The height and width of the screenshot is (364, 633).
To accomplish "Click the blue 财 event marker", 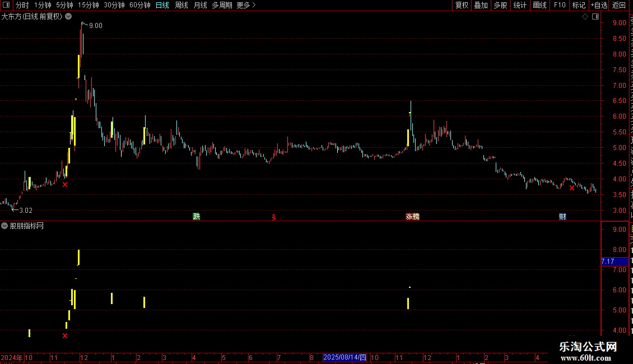I will click(x=562, y=217).
